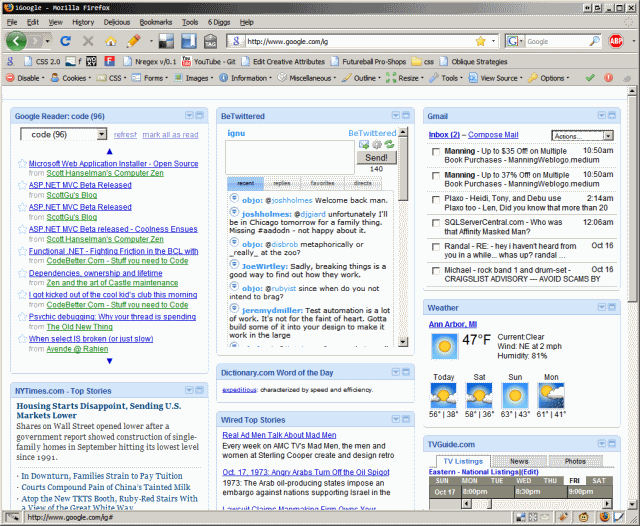Expand the Disable developer toolbar menu
Image resolution: width=640 pixels, height=526 pixels.
(x=25, y=78)
